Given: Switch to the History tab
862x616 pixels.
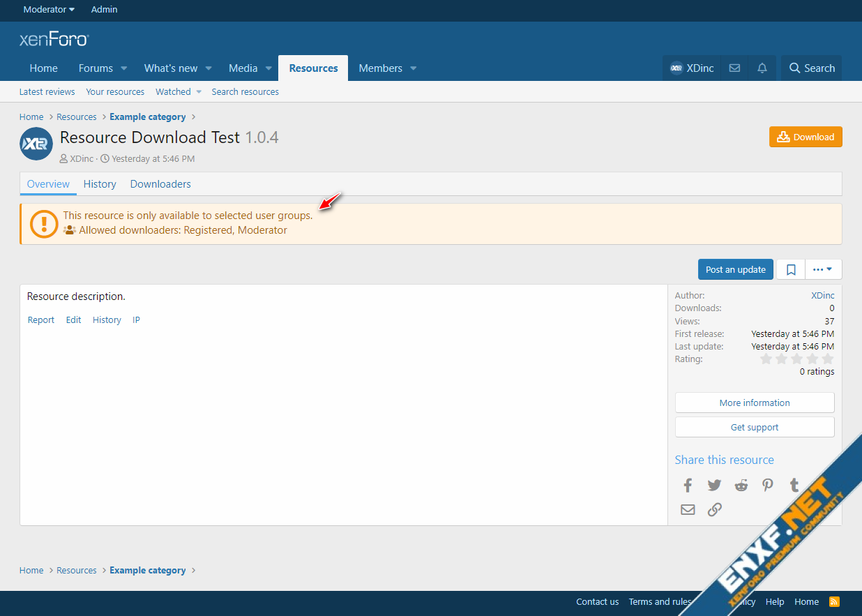Looking at the screenshot, I should point(100,184).
